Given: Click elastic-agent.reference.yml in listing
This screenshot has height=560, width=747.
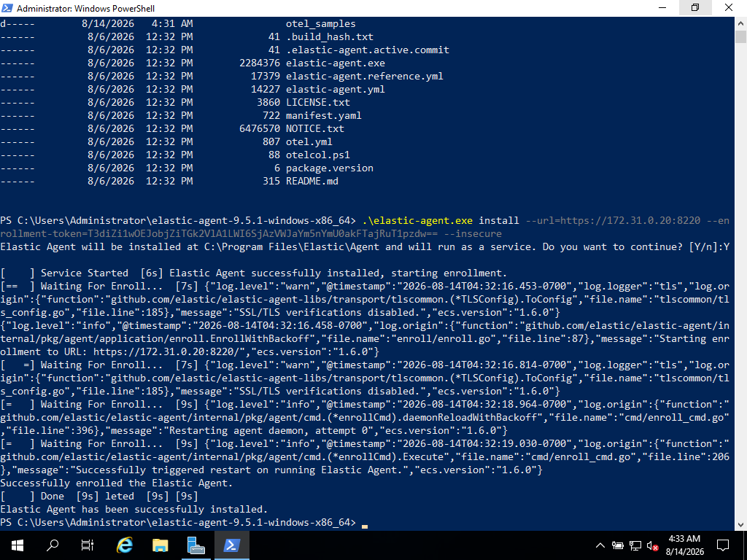Looking at the screenshot, I should [365, 76].
